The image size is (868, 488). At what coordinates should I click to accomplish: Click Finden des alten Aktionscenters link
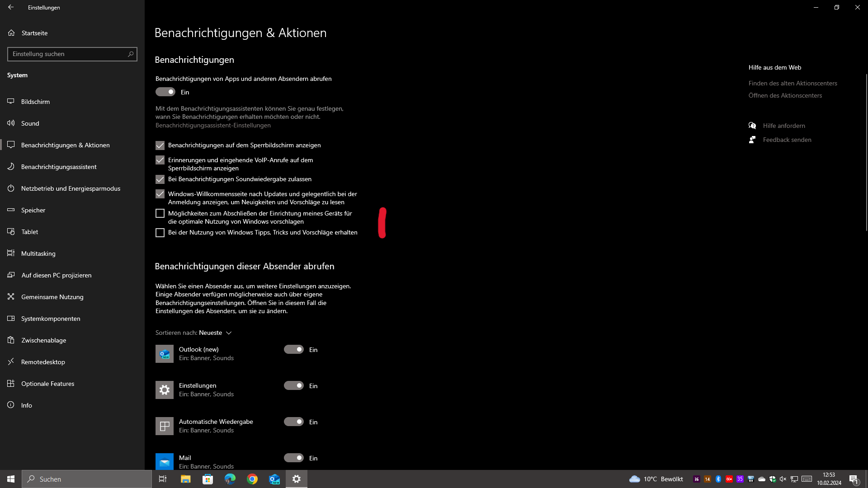(793, 83)
